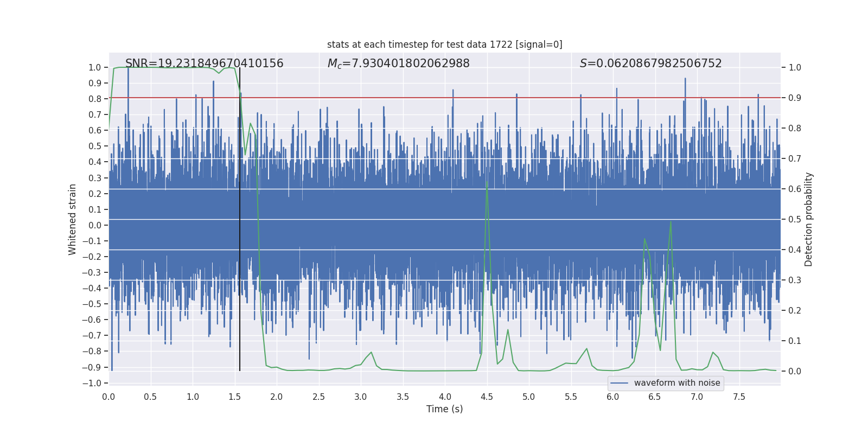Select Time axis tick label 3.0
The image size is (868, 434).
(361, 397)
